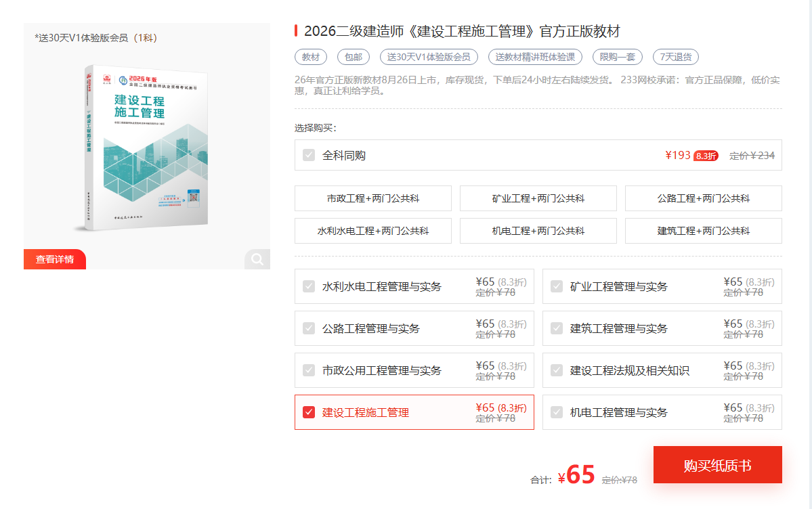Select the 建筑工程+两门公共科 option
Image resolution: width=812 pixels, height=509 pixels.
pos(703,231)
